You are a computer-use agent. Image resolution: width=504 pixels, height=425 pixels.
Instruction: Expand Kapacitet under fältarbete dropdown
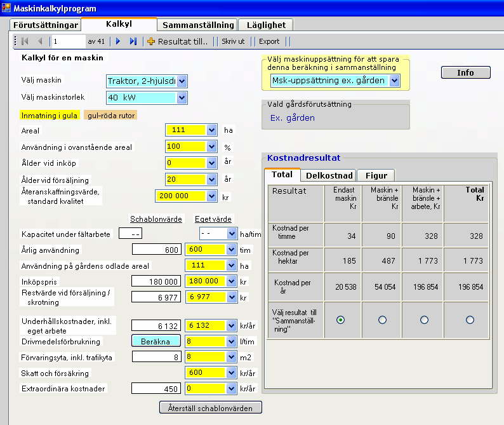click(x=232, y=234)
